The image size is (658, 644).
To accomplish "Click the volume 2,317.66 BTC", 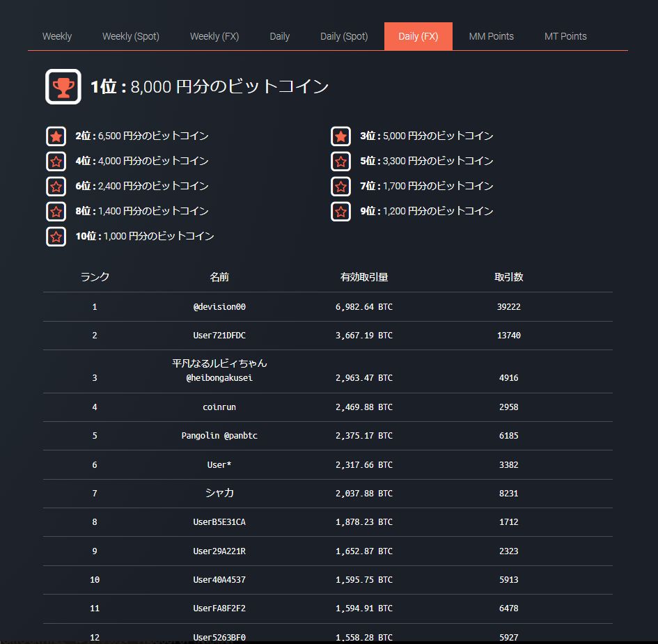I will coord(364,465).
